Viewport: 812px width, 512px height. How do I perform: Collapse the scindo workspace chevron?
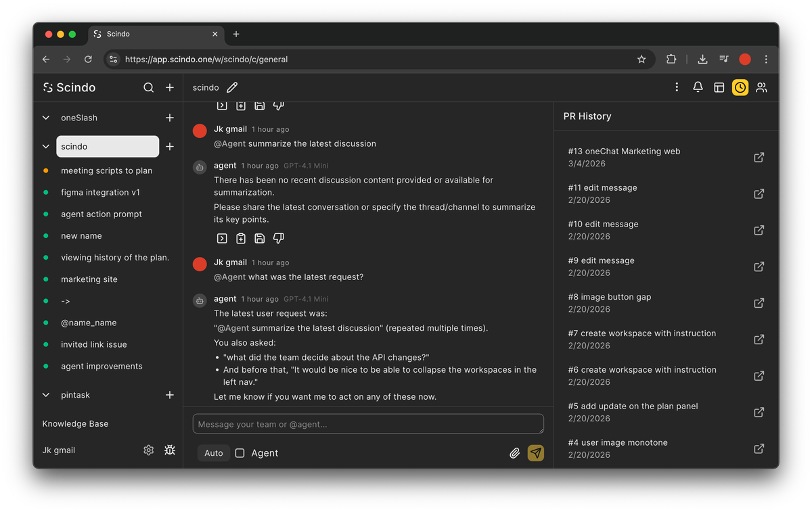point(46,146)
